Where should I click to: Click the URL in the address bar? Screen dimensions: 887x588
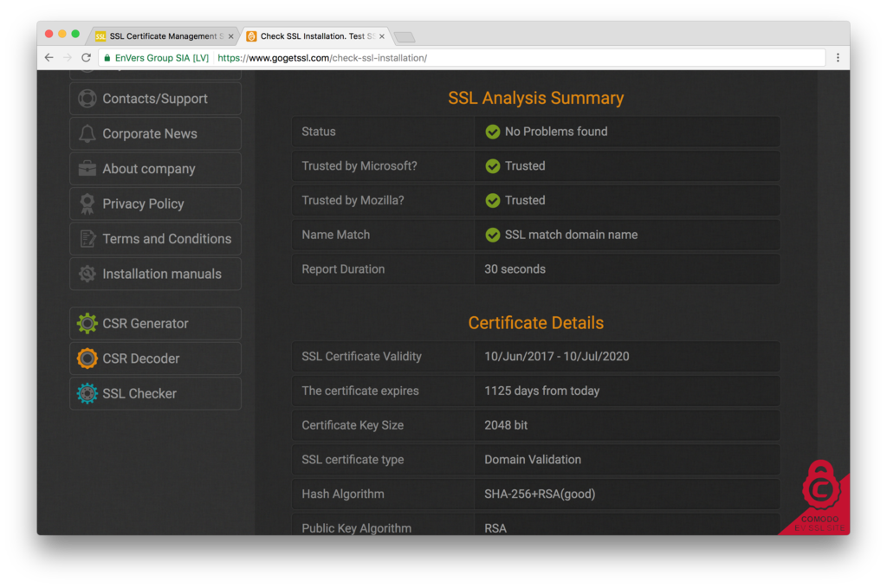point(322,58)
